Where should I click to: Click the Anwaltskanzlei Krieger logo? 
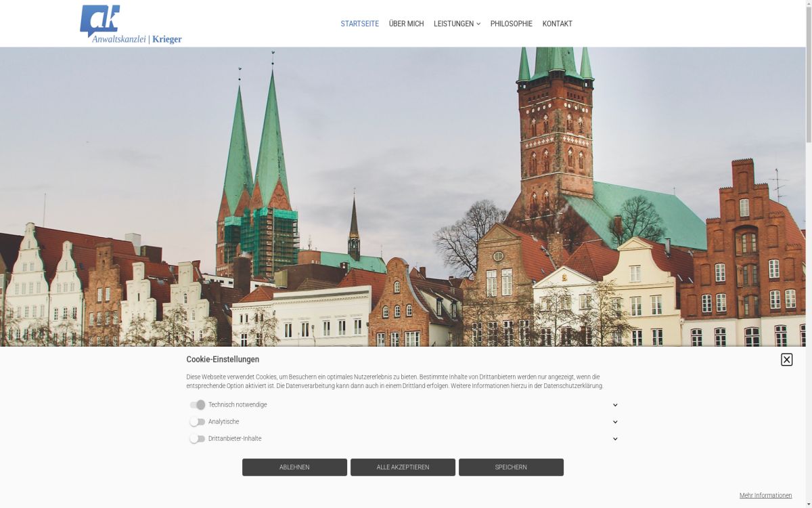point(130,24)
